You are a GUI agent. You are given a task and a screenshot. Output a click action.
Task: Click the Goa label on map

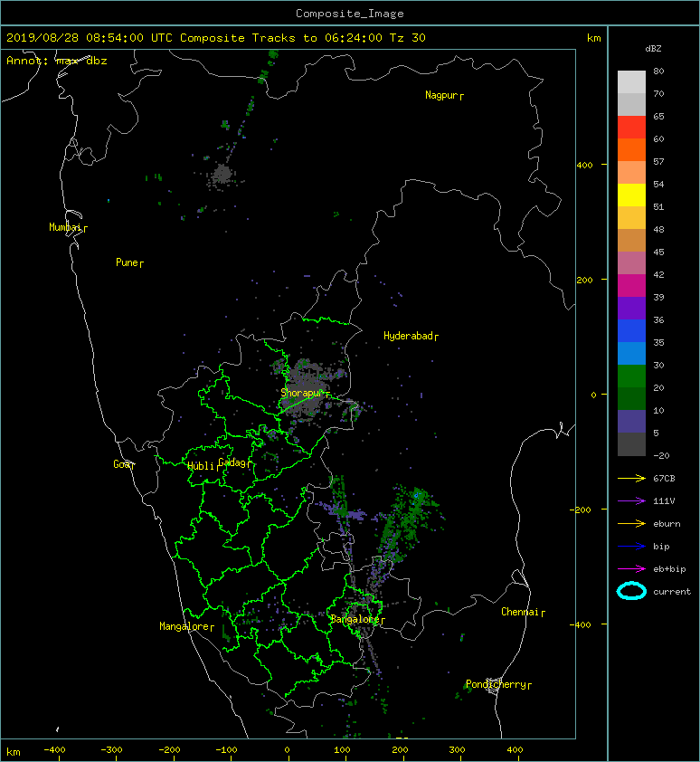point(122,464)
